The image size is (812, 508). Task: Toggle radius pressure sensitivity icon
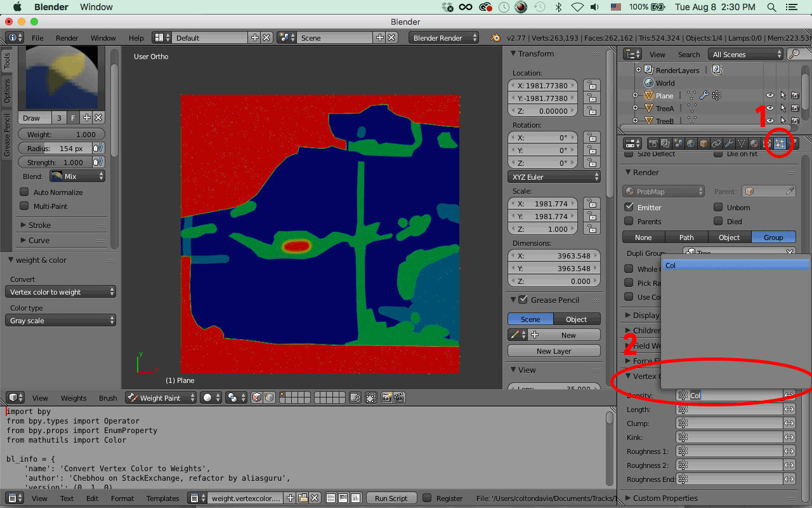[98, 149]
